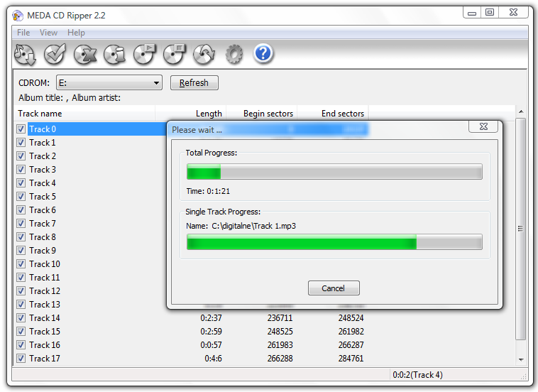Click end sector value 284761
Image resolution: width=538 pixels, height=392 pixels.
351,359
